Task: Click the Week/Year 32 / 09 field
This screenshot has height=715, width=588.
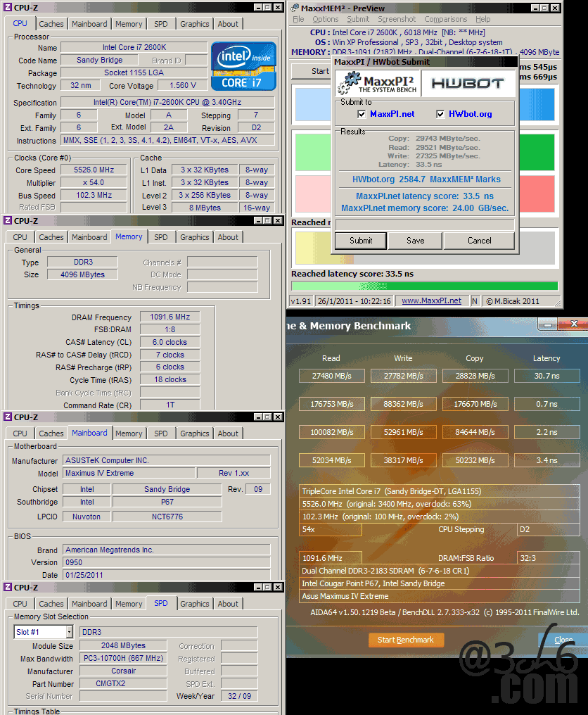Action: pyautogui.click(x=239, y=696)
